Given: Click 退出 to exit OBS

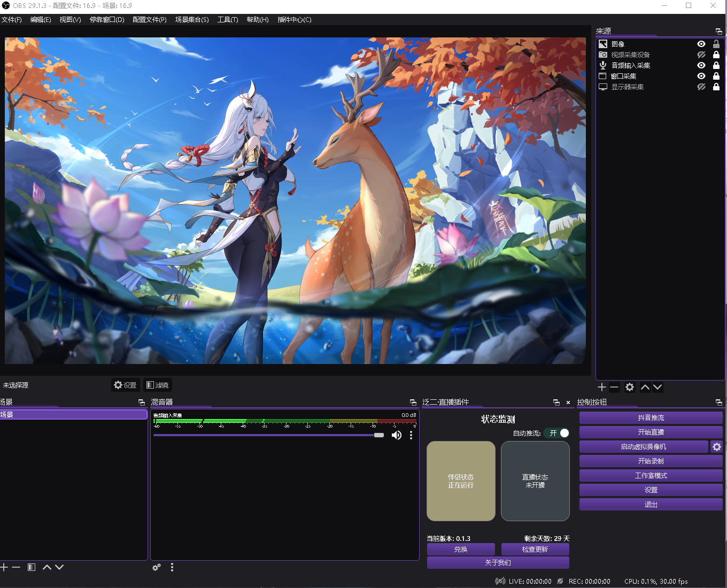Looking at the screenshot, I should [x=651, y=505].
